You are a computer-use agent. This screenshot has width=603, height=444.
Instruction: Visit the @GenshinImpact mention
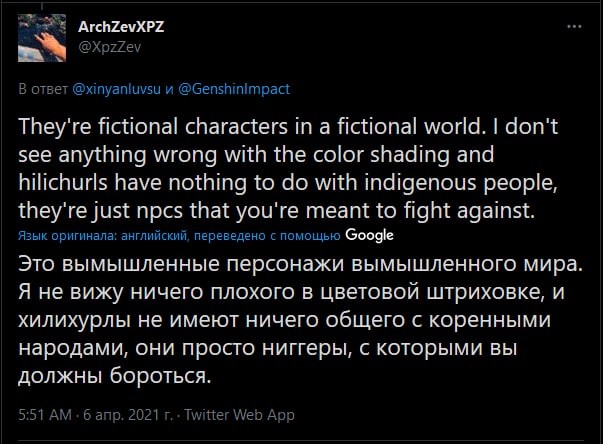click(x=234, y=89)
